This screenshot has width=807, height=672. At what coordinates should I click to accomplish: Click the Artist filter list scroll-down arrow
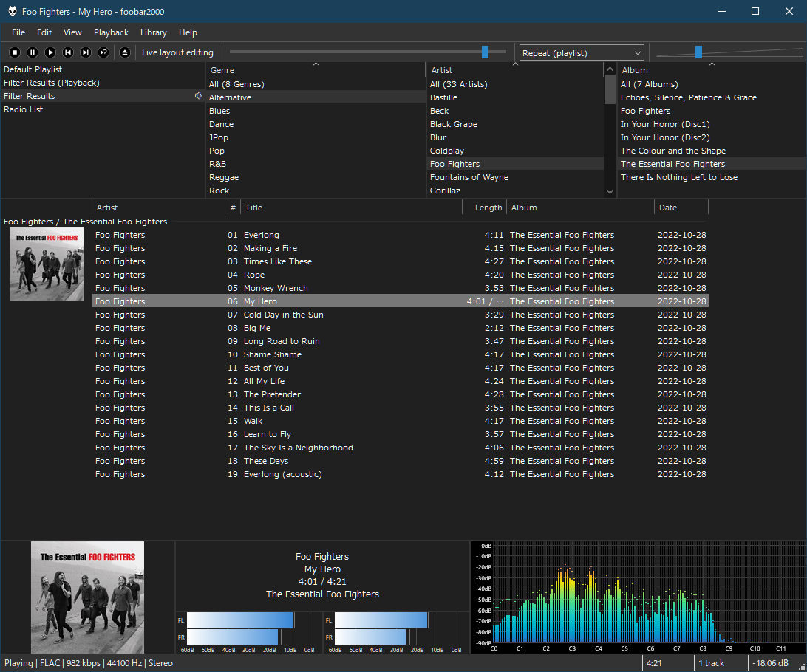point(610,192)
